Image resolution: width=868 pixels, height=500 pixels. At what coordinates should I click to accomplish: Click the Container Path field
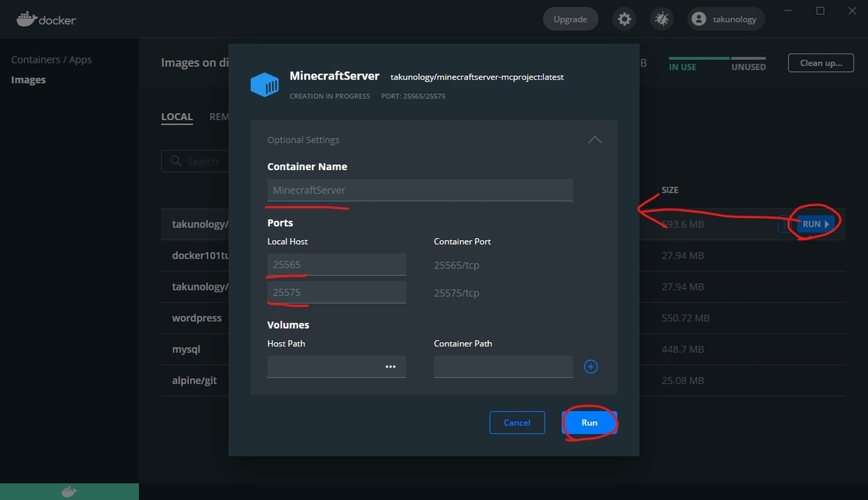pos(503,367)
